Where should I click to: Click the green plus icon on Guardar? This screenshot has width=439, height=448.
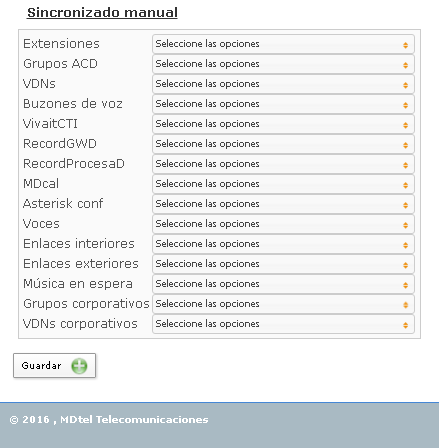[79, 366]
